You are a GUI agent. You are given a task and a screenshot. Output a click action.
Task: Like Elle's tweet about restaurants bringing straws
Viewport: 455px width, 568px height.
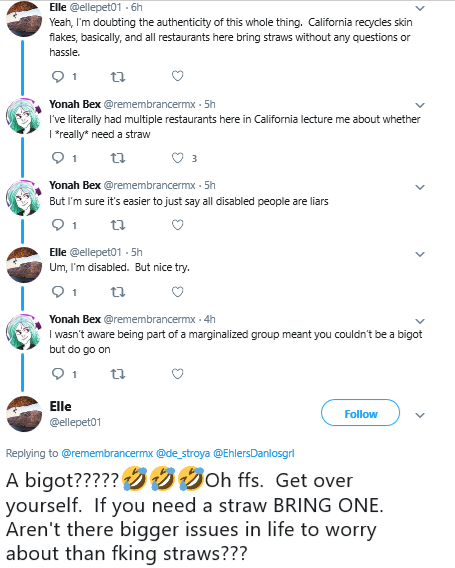(x=178, y=76)
